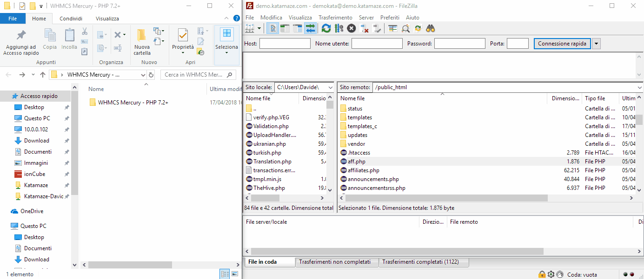Sort remote list by Dimensione column
The width and height of the screenshot is (644, 279).
tap(565, 98)
